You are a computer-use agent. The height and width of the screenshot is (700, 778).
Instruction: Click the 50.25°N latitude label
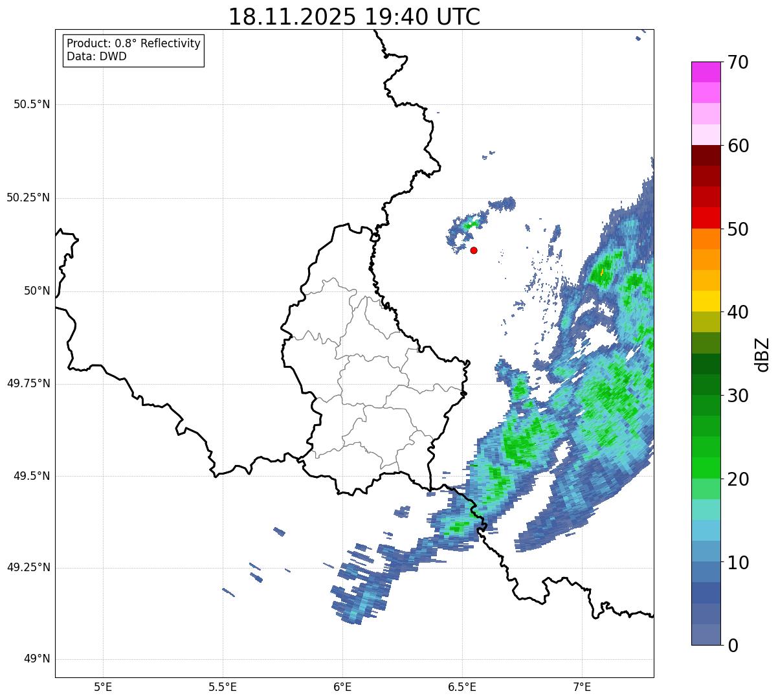point(28,198)
